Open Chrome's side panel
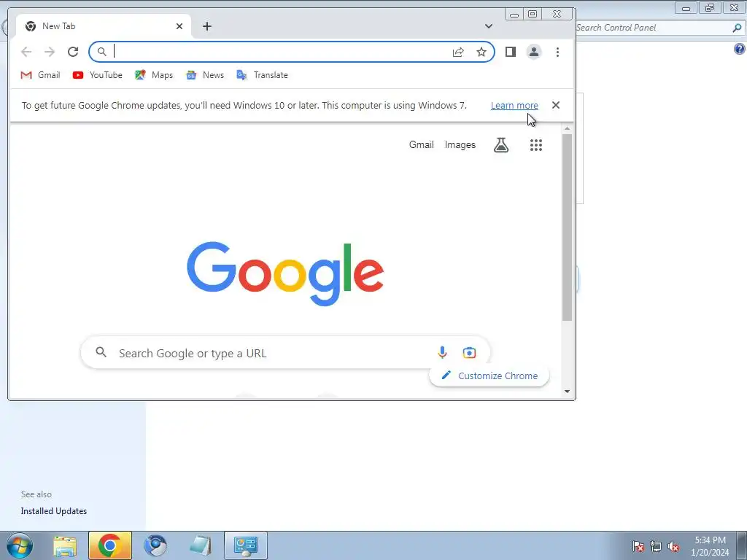747x560 pixels. pyautogui.click(x=511, y=52)
